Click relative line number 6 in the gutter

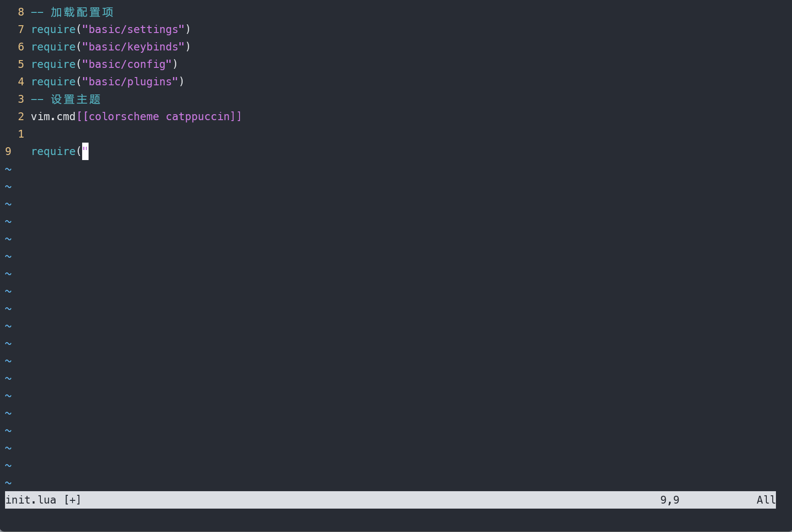tap(21, 47)
